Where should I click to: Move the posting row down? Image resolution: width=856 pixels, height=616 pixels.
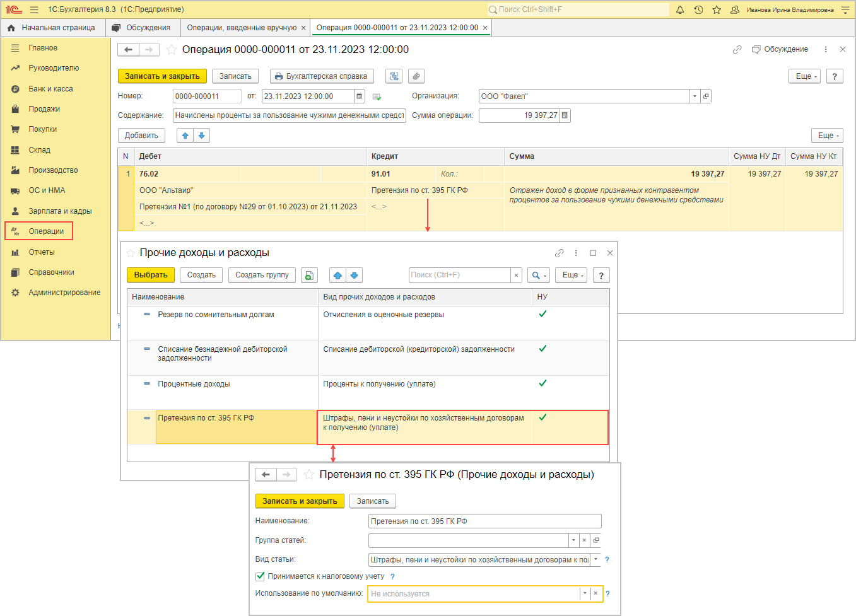[201, 136]
